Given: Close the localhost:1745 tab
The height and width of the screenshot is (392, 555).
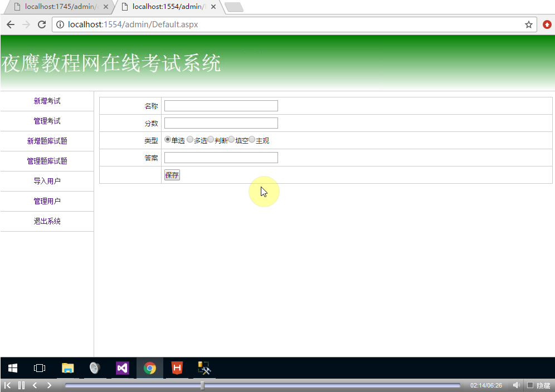Looking at the screenshot, I should click(x=105, y=6).
